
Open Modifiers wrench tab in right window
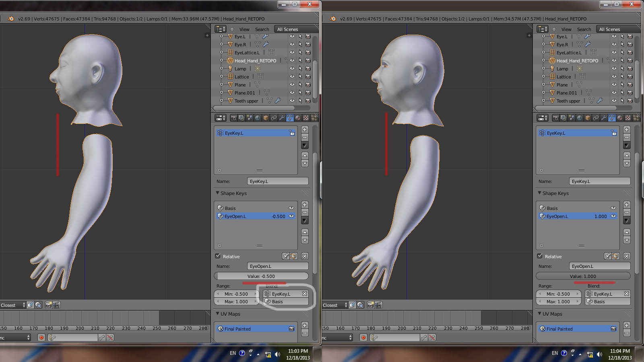pyautogui.click(x=604, y=118)
